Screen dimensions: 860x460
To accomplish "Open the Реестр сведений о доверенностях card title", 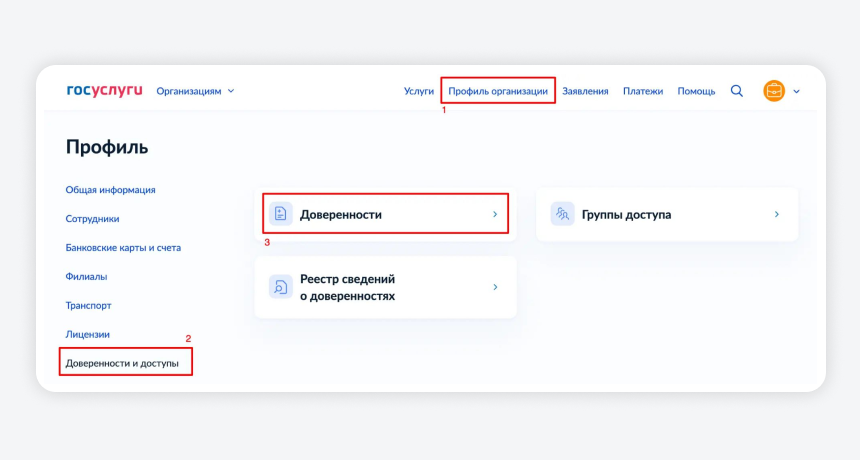I will click(x=347, y=287).
